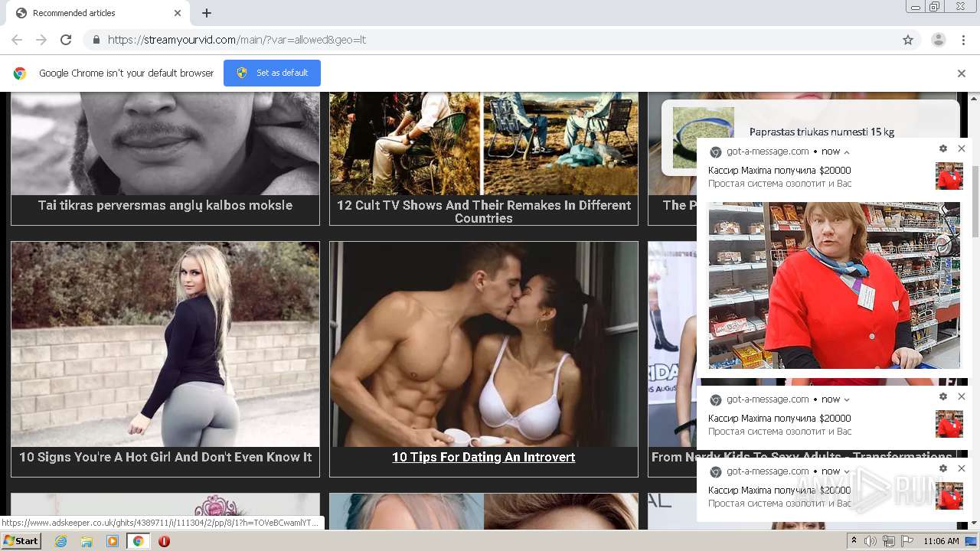Close the second got-a-message.com notification

[962, 396]
